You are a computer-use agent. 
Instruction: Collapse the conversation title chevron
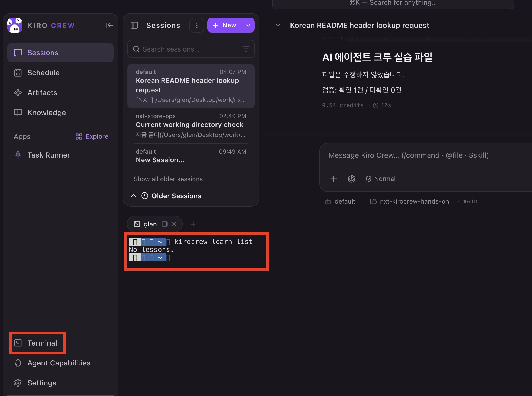(x=278, y=25)
